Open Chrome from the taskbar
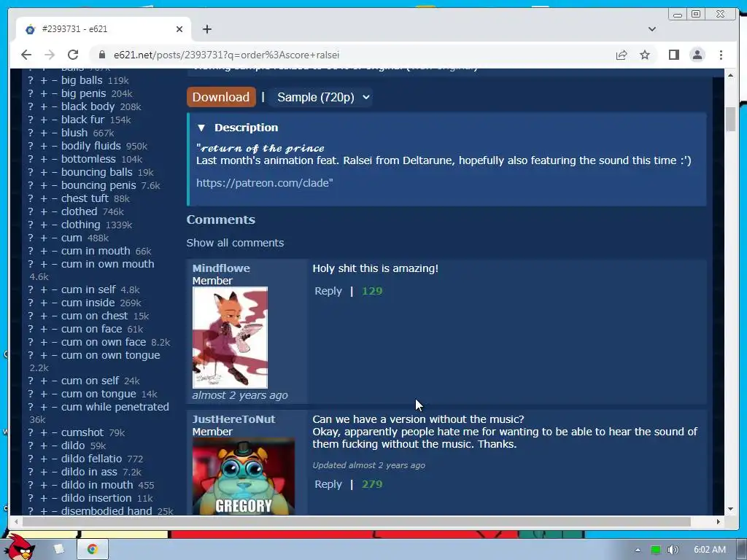This screenshot has width=747, height=560. [x=93, y=549]
